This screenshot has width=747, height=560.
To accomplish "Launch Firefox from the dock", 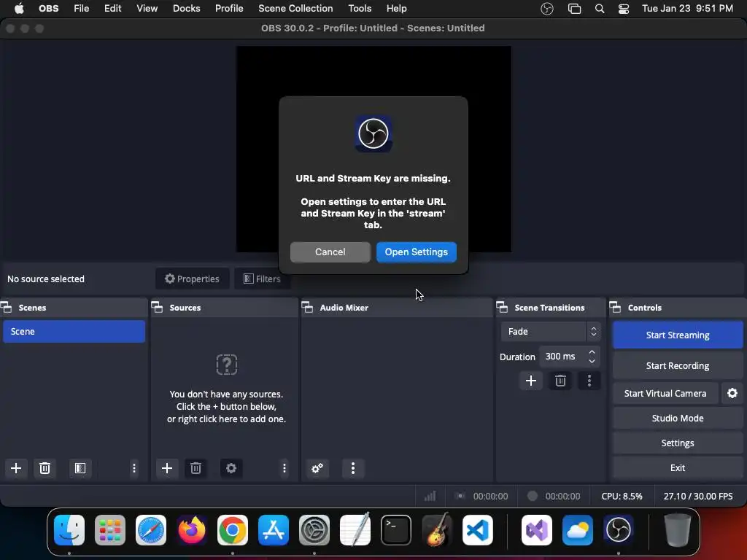I will (192, 530).
